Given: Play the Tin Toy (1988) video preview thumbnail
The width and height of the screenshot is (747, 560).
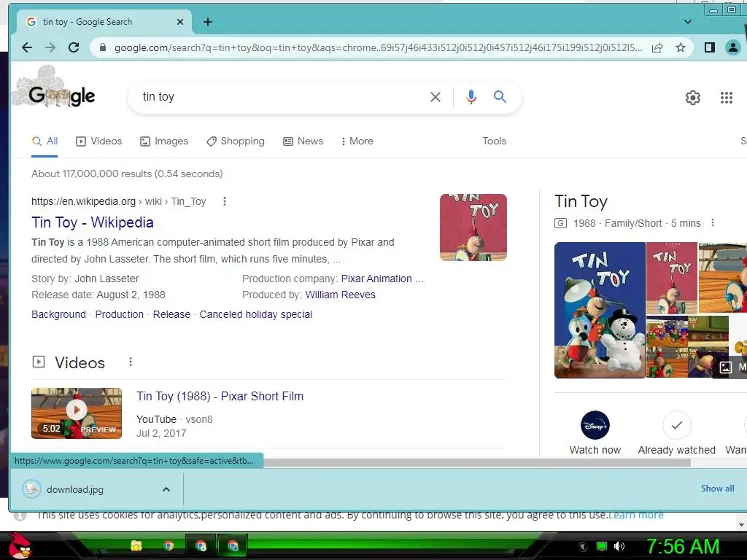Looking at the screenshot, I should click(77, 413).
